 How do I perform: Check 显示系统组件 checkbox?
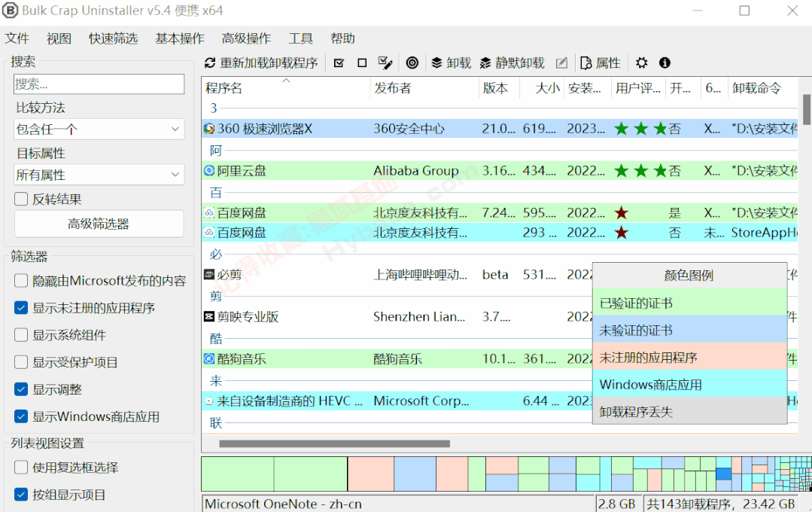point(21,335)
